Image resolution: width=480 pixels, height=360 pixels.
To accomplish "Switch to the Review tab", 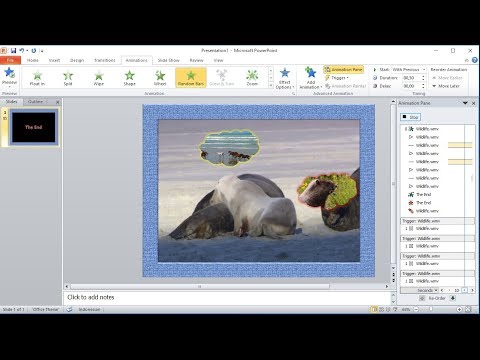I will point(196,60).
